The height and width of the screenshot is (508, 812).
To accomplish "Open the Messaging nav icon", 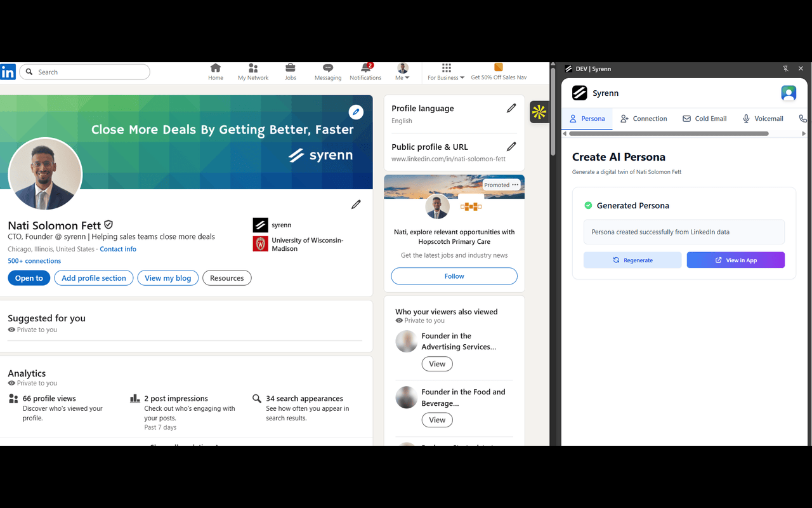I will click(x=328, y=72).
